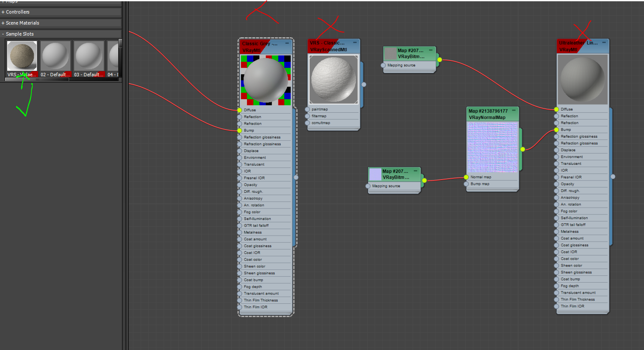Click the Self-illumination socket on the Ultraleather node
Image resolution: width=644 pixels, height=350 pixels.
(557, 218)
